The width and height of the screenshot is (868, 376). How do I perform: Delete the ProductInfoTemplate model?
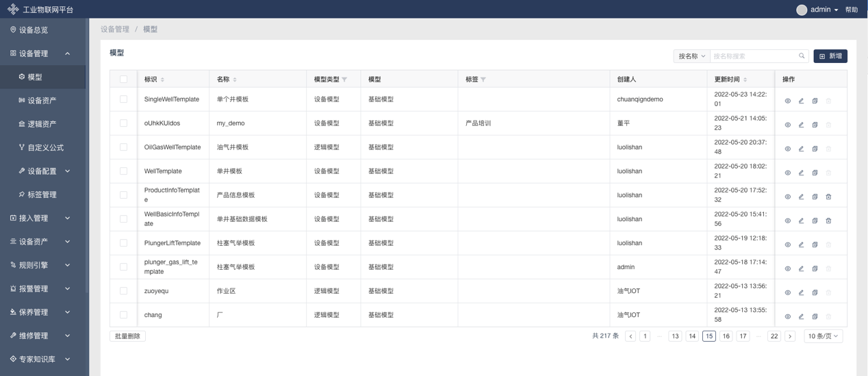point(828,197)
